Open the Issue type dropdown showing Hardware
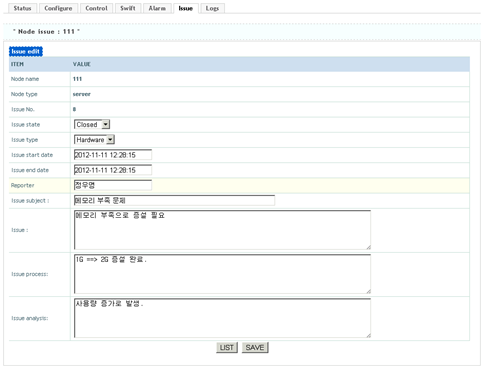The image size is (483, 371). [94, 140]
